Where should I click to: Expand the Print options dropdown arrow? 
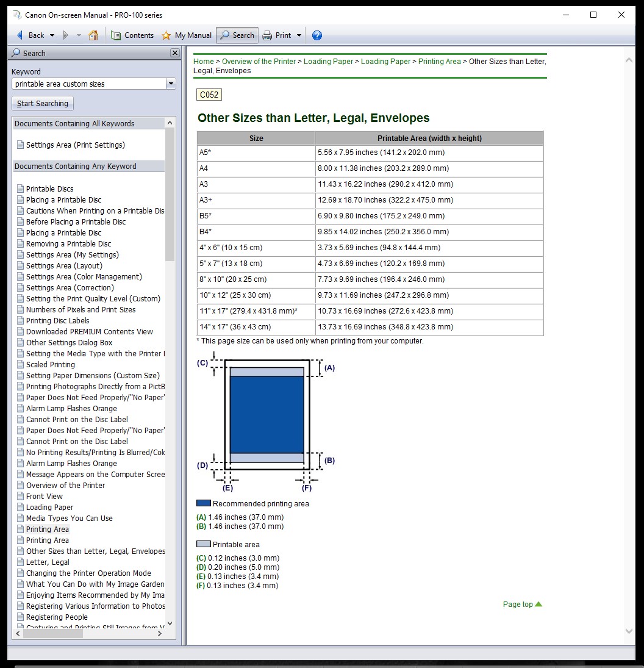coord(299,35)
